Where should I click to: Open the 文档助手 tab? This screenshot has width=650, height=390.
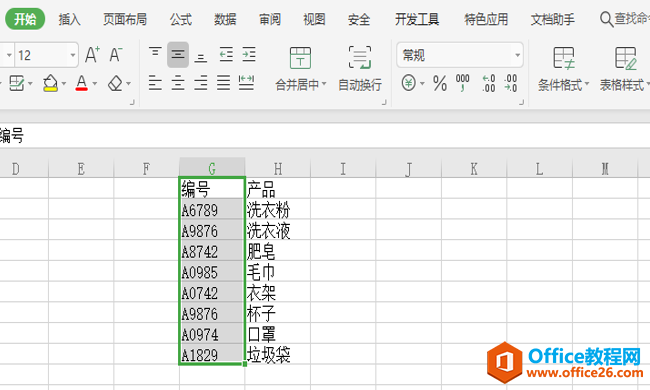[x=553, y=19]
